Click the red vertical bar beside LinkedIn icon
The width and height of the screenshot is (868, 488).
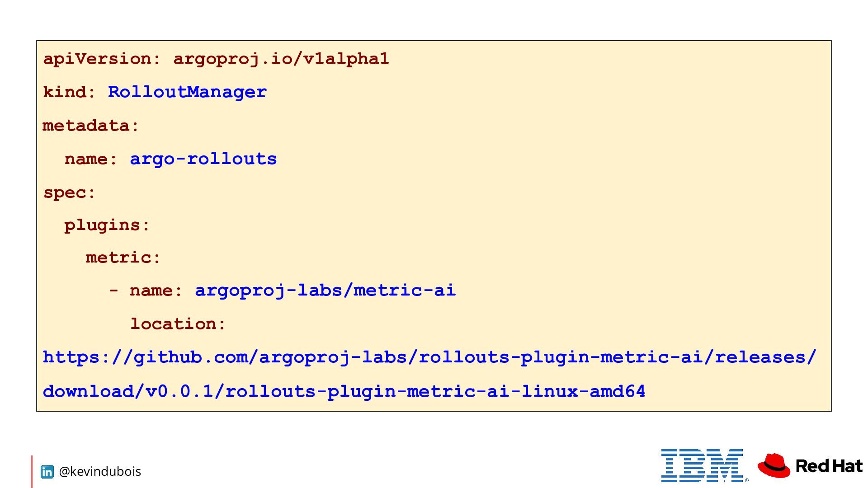pyautogui.click(x=32, y=472)
